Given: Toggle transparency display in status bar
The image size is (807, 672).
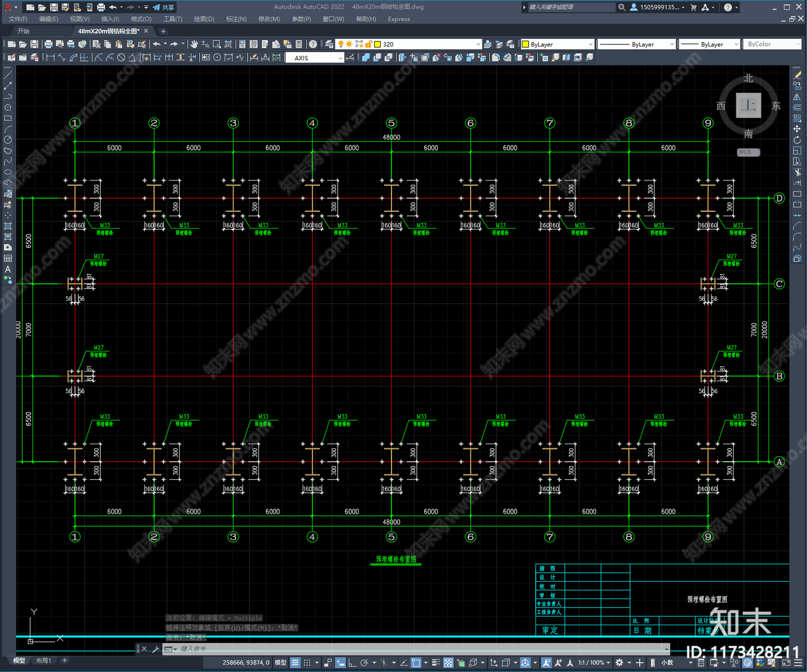Looking at the screenshot, I should 448,662.
